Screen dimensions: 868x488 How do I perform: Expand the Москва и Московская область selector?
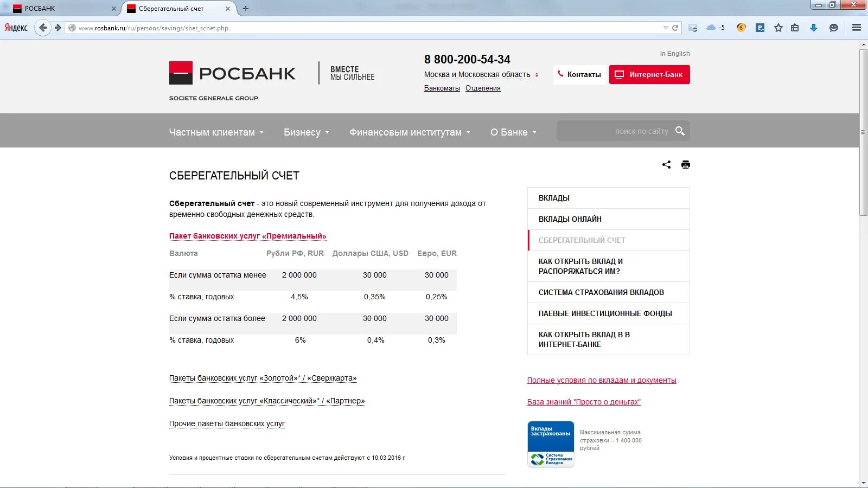pos(481,75)
